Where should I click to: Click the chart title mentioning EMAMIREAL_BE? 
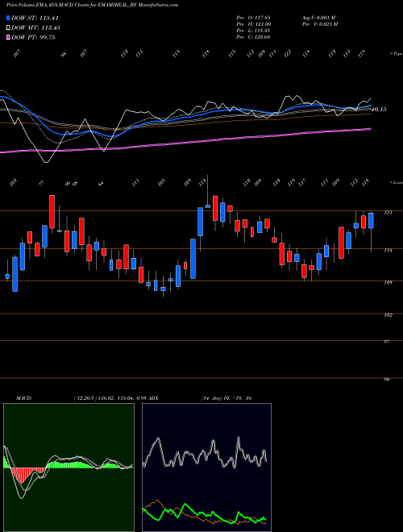click(90, 5)
